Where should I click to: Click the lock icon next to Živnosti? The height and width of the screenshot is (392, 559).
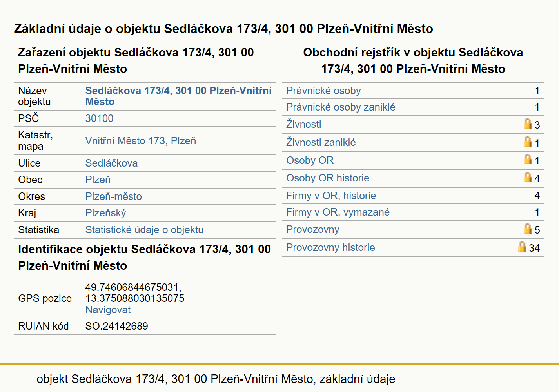[528, 123]
